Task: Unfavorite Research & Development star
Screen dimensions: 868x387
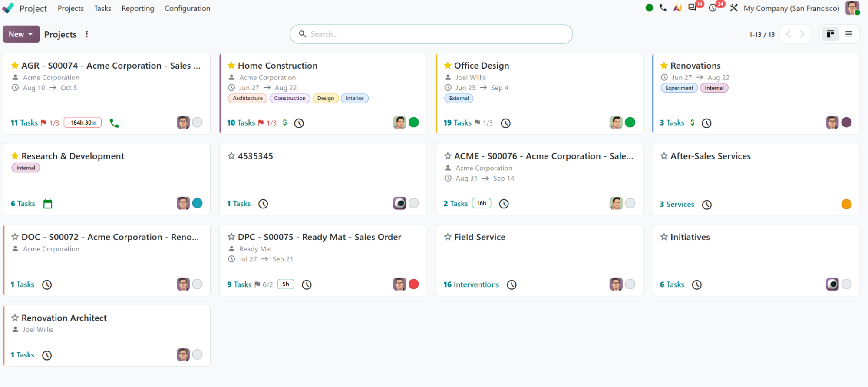Action: point(15,156)
